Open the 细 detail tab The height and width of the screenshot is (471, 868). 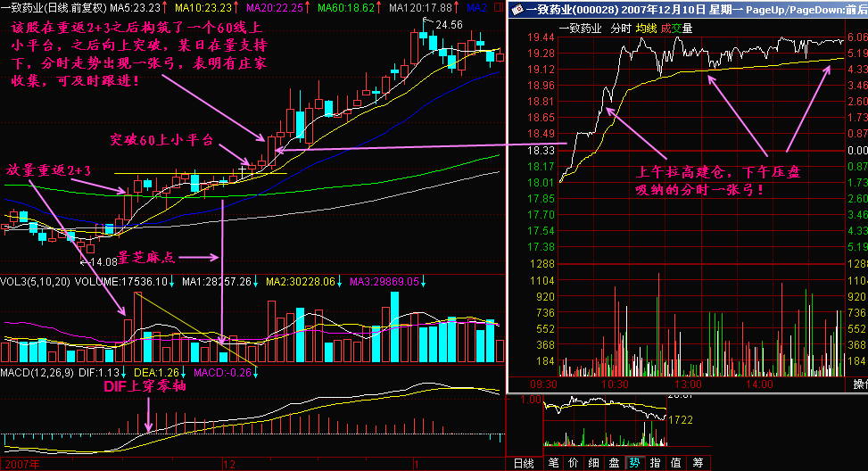[x=594, y=463]
